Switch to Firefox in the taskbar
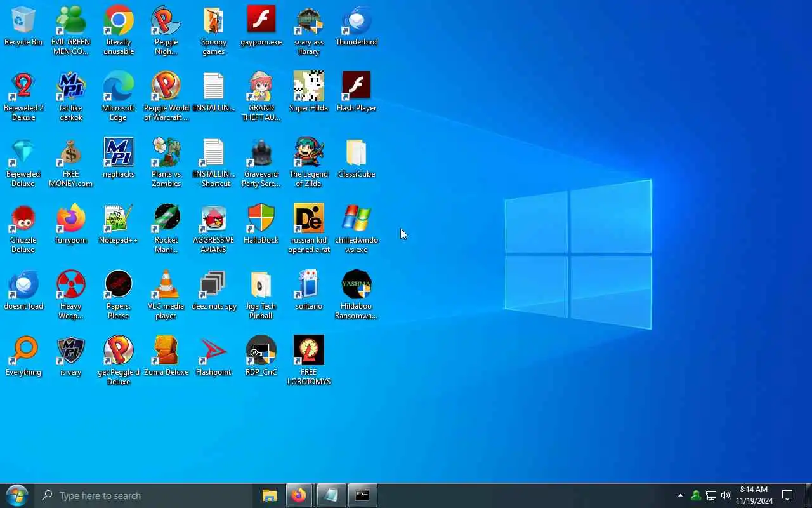The width and height of the screenshot is (812, 508). 299,495
